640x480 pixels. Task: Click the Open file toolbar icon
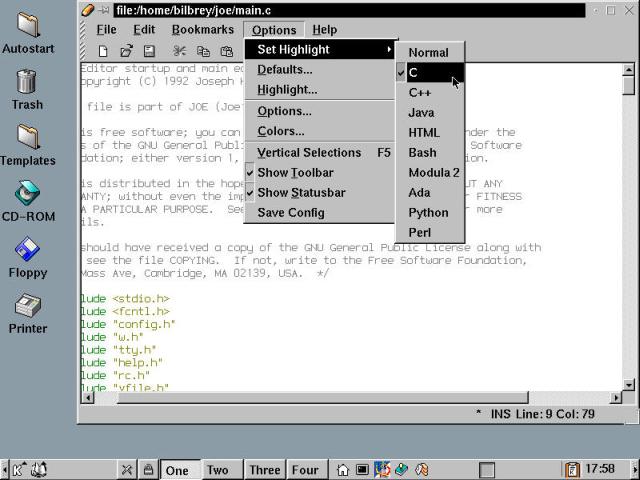tap(126, 51)
